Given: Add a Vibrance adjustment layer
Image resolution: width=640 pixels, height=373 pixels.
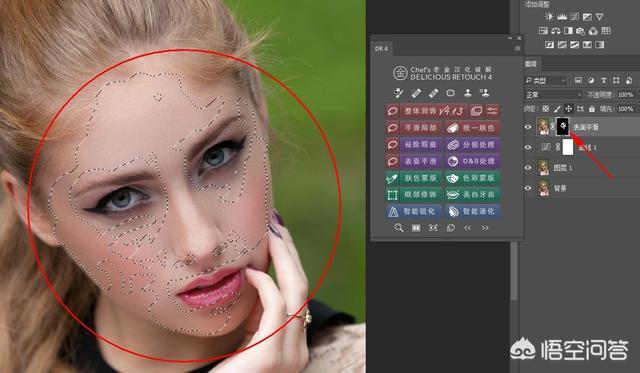Looking at the screenshot, I should point(599,17).
